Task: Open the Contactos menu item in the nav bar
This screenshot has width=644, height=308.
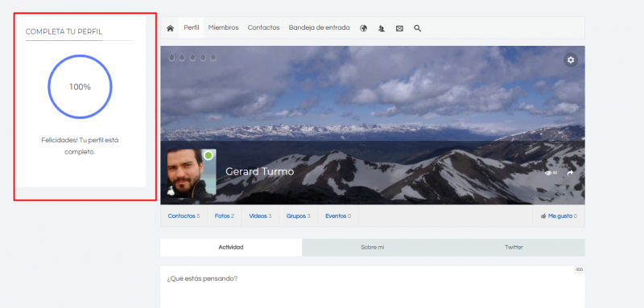Action: point(263,28)
